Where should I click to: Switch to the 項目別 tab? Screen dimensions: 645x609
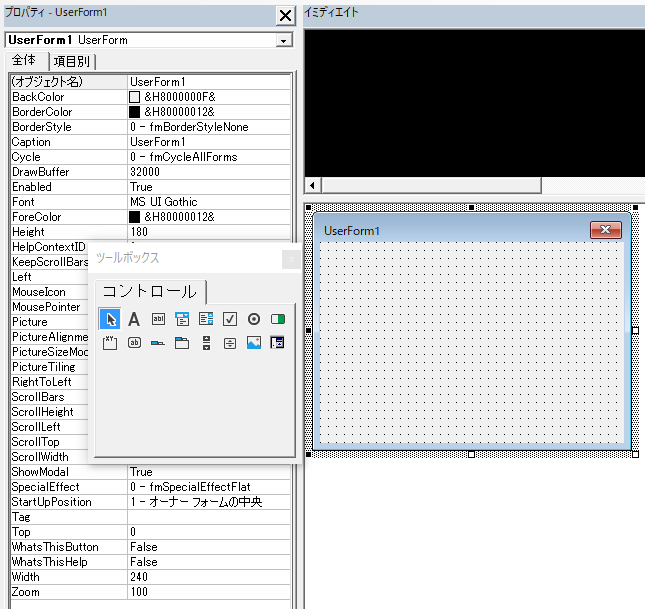[72, 62]
